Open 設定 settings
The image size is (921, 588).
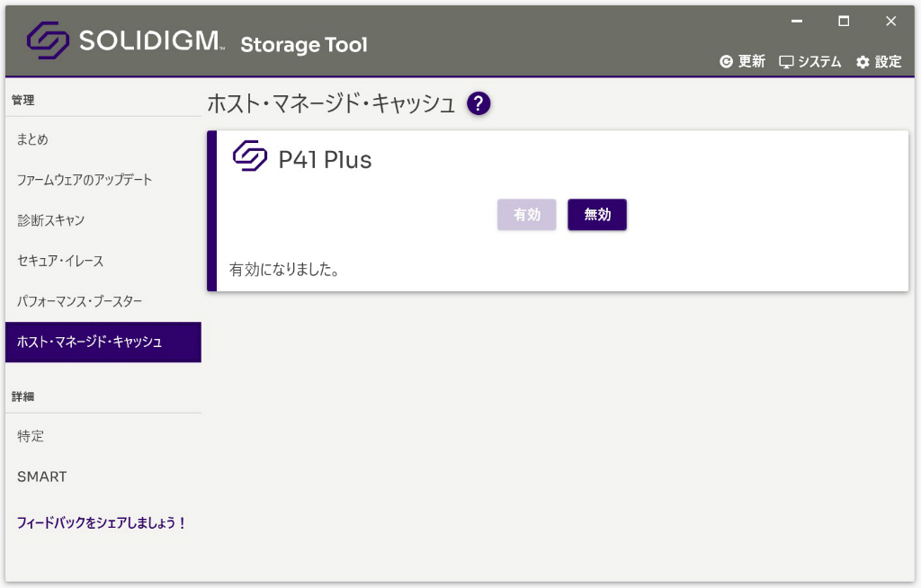click(879, 62)
